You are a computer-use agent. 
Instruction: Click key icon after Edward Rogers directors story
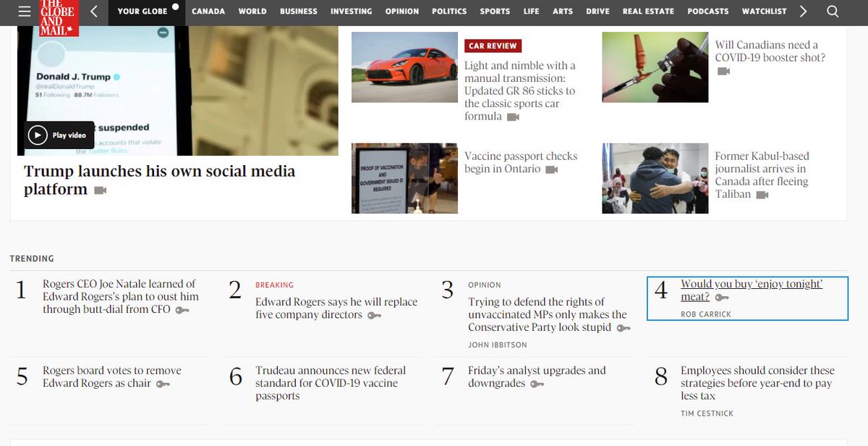point(374,316)
